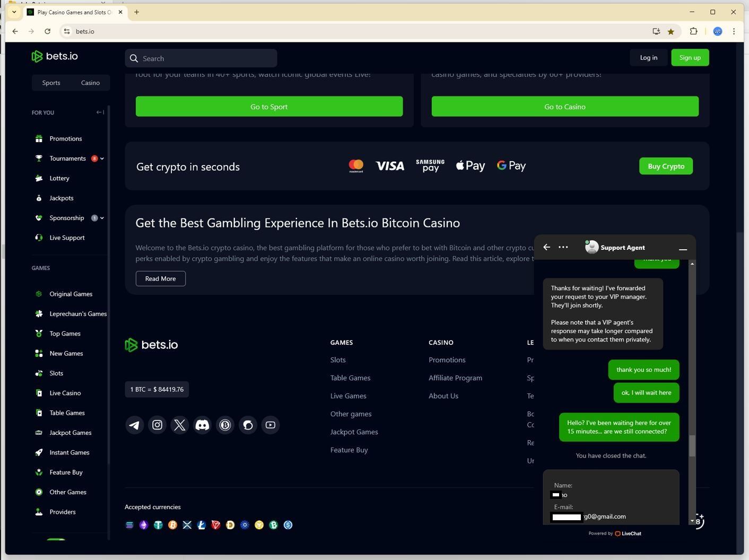Minimize the Support Agent chat window
The image size is (749, 560).
[x=683, y=248]
